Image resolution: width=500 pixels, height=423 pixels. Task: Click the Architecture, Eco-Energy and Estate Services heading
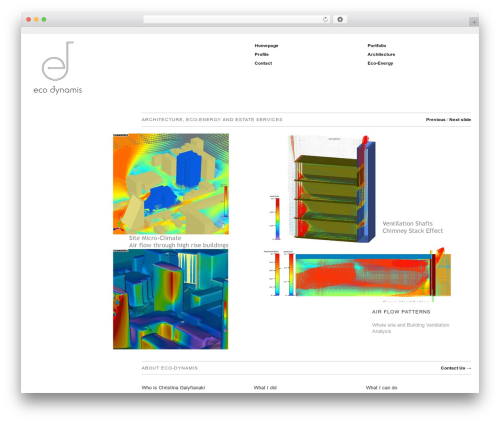[212, 120]
